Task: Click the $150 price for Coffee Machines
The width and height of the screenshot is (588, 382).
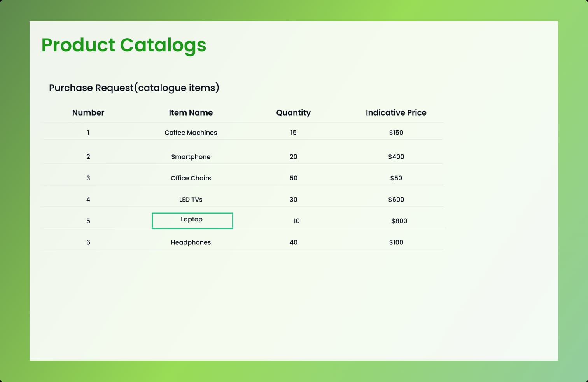Action: click(x=396, y=133)
